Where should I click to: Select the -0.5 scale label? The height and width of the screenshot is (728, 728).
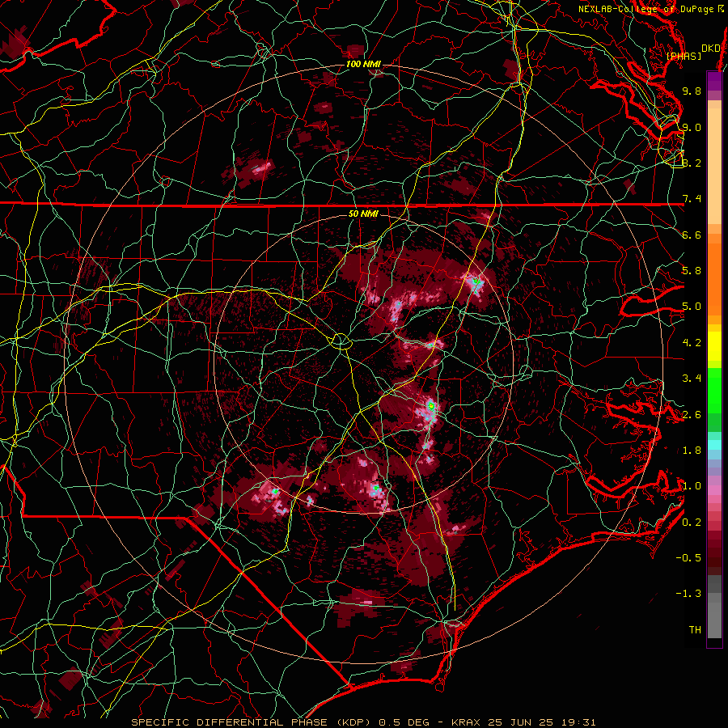point(688,558)
